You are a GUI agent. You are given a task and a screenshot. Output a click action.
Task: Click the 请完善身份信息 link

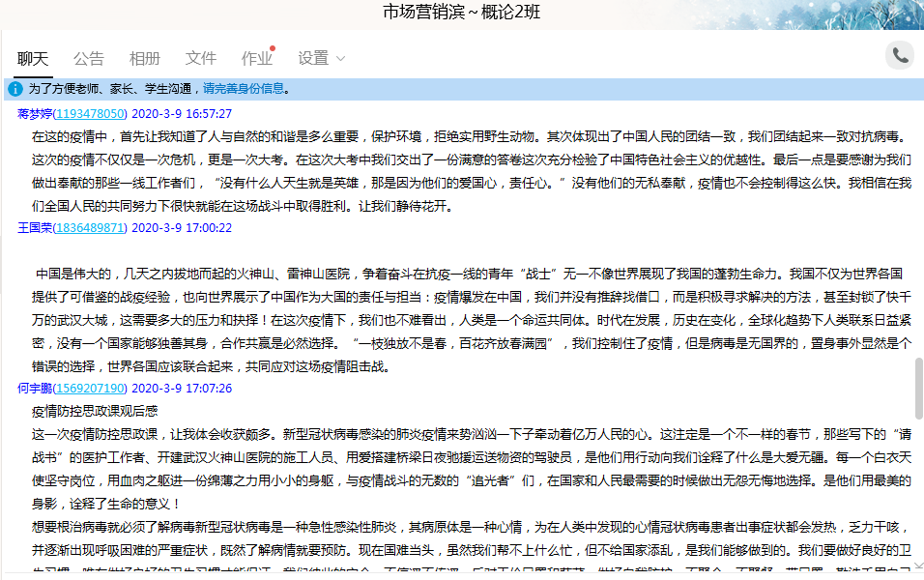[x=244, y=89]
